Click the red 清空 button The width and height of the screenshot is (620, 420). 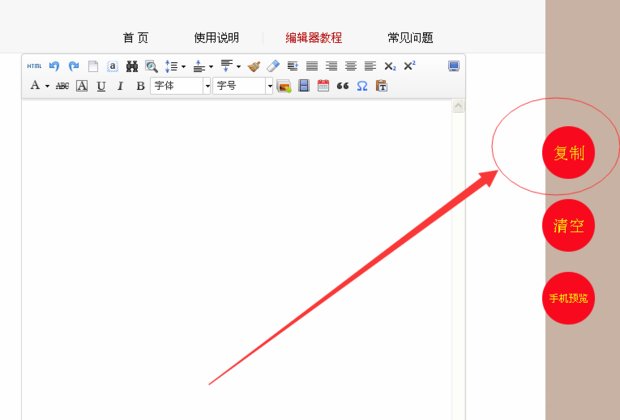click(568, 225)
